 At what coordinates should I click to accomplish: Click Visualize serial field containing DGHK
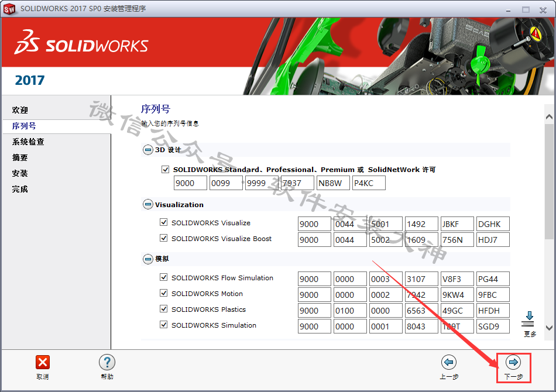point(493,224)
